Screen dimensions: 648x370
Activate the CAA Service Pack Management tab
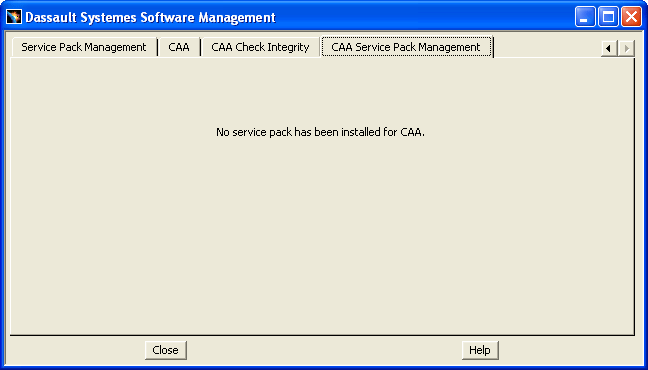406,47
